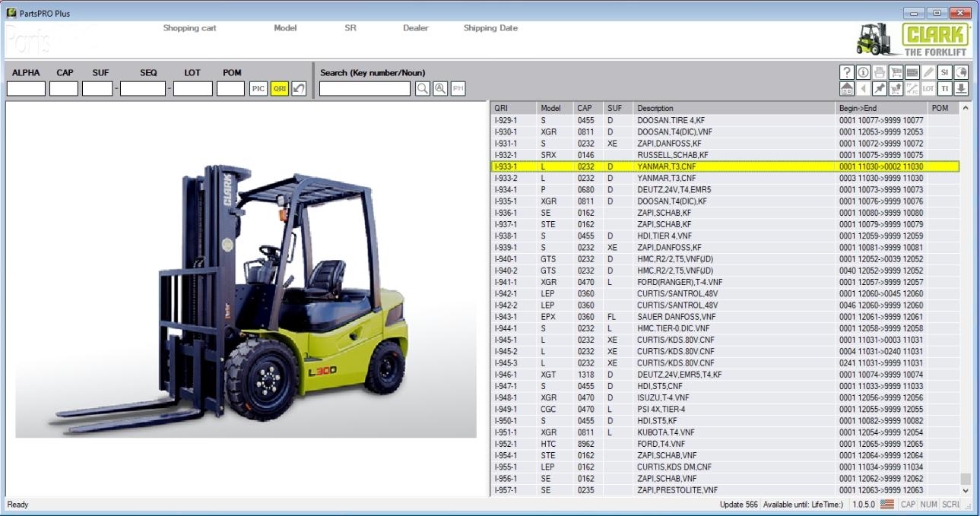Screen dimensions: 980x516
Task: Open help via the question mark icon
Action: click(846, 74)
